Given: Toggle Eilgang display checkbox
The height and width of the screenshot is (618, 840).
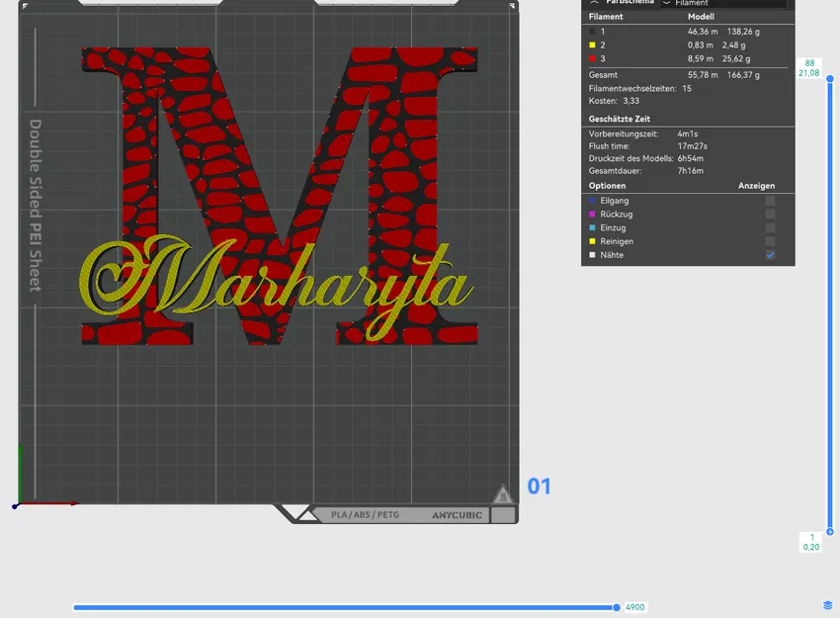Looking at the screenshot, I should tap(770, 201).
